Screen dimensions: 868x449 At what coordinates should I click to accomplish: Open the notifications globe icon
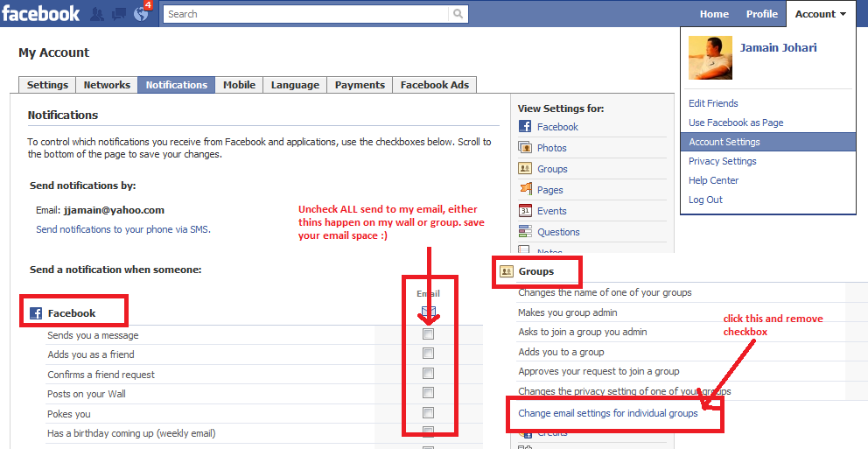(x=142, y=14)
